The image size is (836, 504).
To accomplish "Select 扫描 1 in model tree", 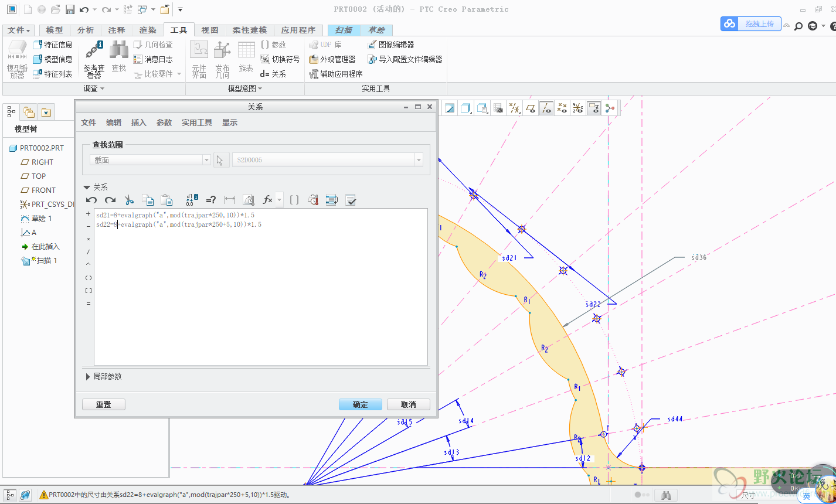I will 39,261.
